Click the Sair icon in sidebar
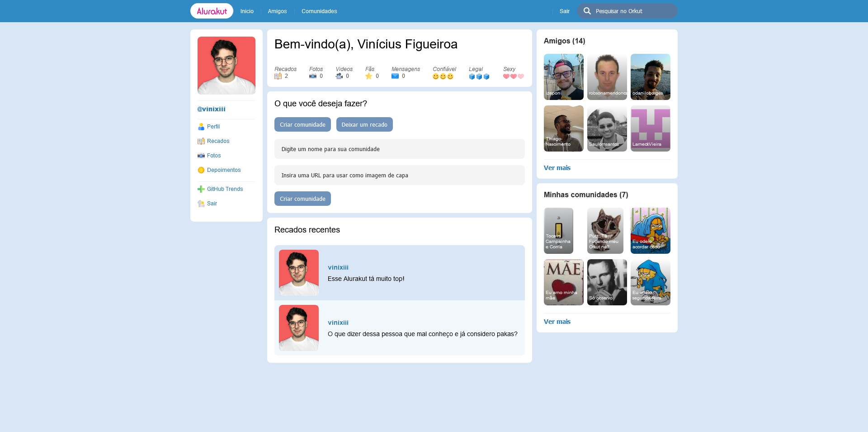 pos(201,204)
